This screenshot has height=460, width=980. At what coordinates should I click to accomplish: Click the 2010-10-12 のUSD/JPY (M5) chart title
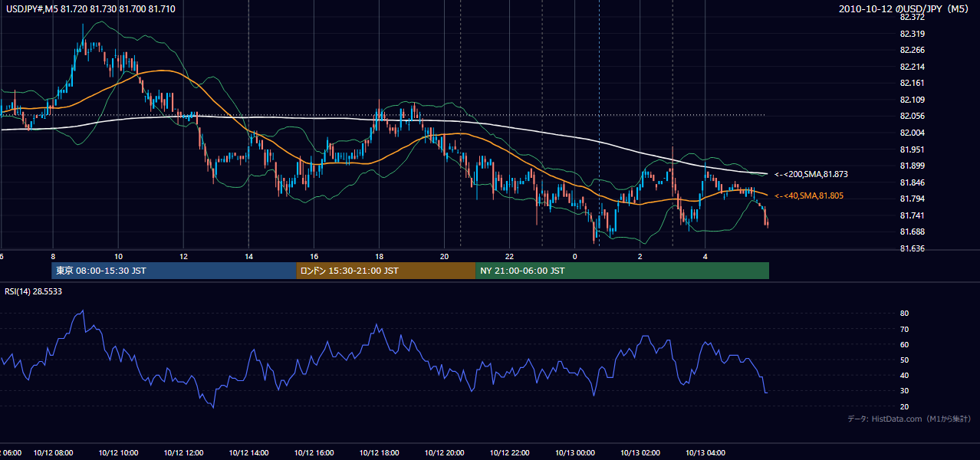click(905, 8)
